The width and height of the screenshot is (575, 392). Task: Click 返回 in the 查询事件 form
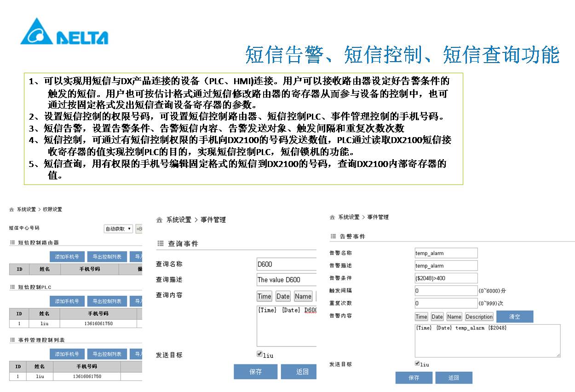coord(302,372)
